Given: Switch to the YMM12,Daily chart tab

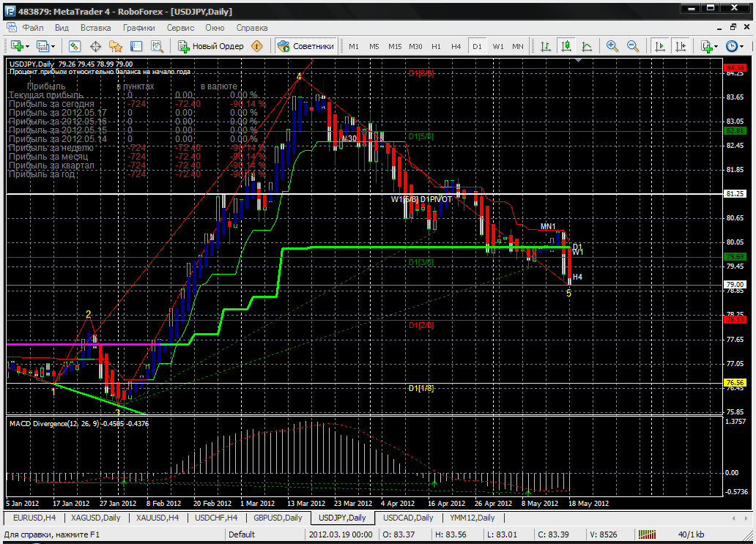Looking at the screenshot, I should [x=472, y=518].
